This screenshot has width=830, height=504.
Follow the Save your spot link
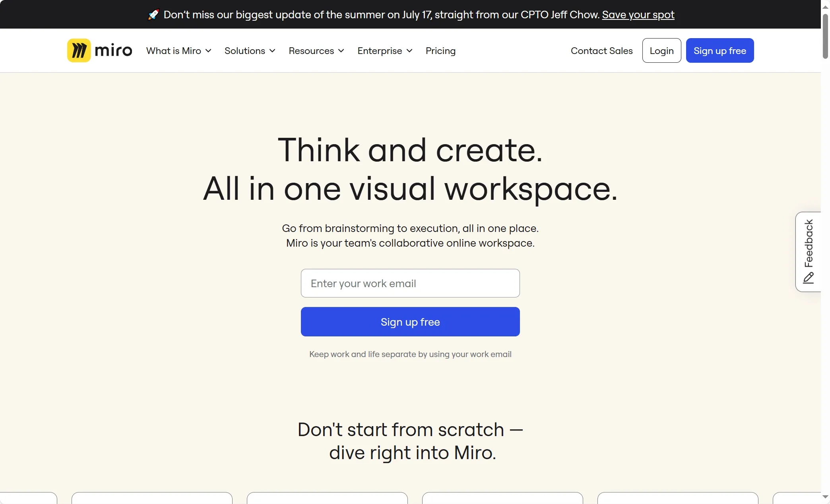pos(638,15)
